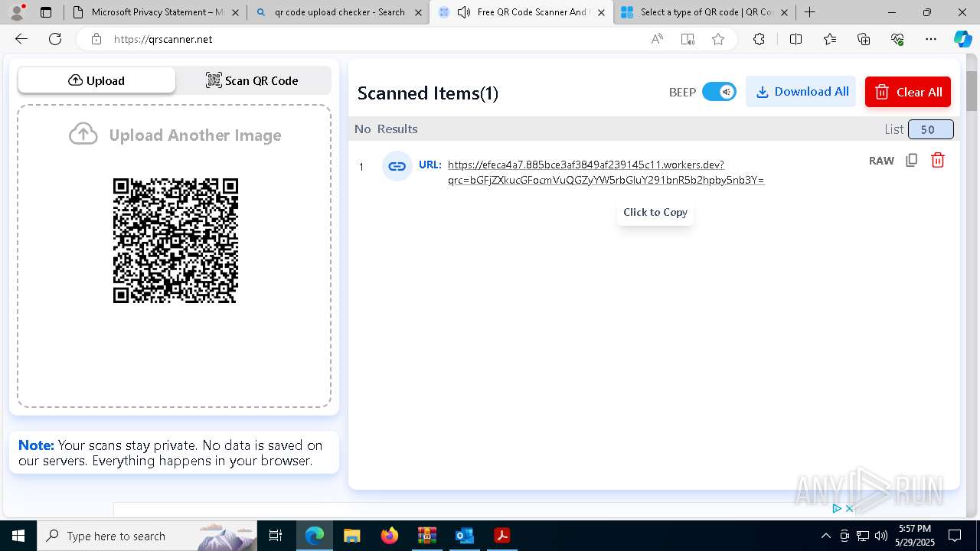Open Favorites list icon
Screen dimensions: 980x551
point(830,39)
